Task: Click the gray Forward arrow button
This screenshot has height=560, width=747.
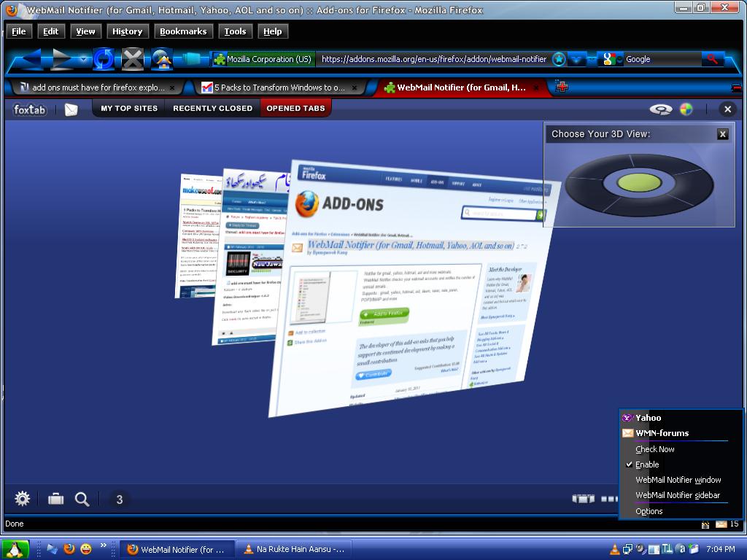Action: pyautogui.click(x=63, y=60)
